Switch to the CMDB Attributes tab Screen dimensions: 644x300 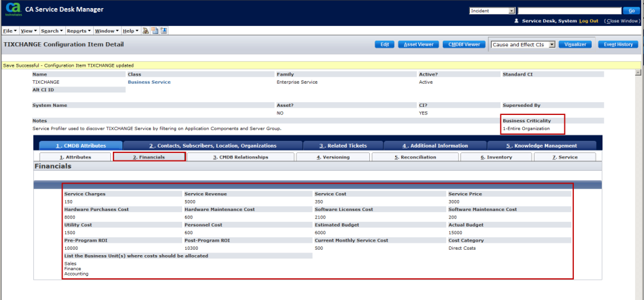pyautogui.click(x=81, y=146)
